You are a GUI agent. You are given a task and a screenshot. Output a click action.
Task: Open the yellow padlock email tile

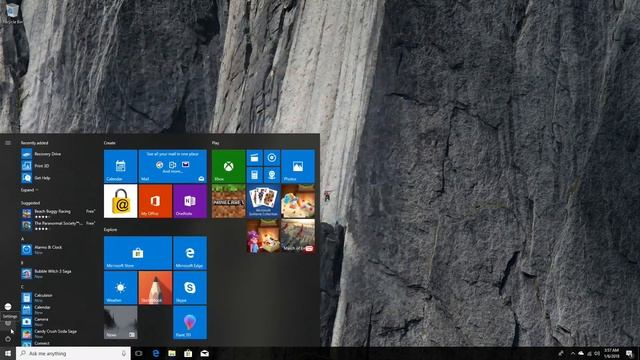point(120,201)
